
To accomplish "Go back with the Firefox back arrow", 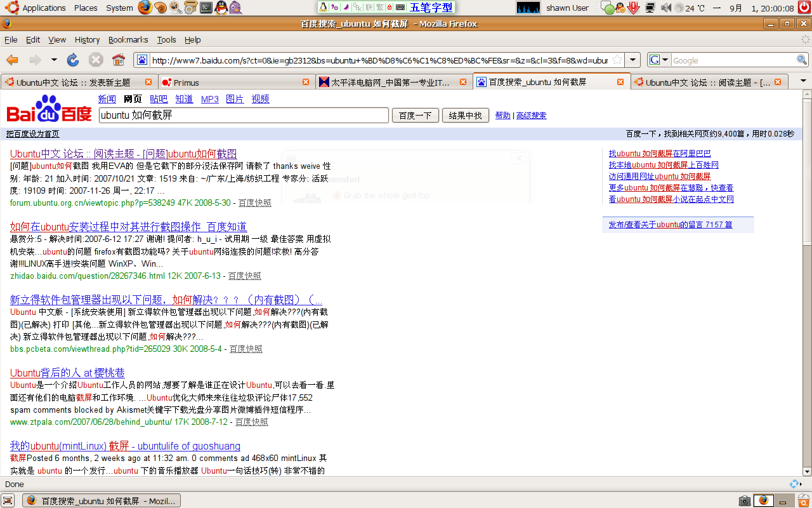I will coord(13,60).
